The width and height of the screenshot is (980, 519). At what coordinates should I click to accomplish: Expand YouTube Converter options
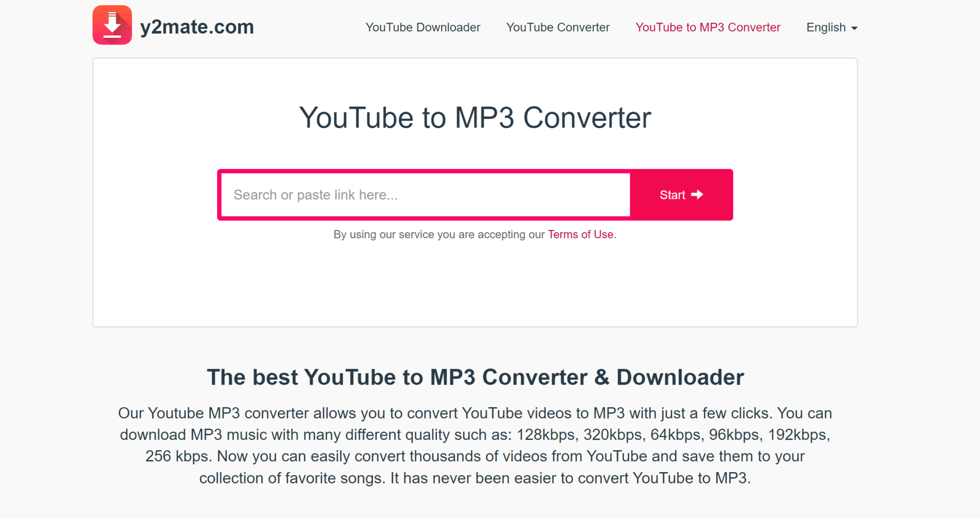(x=557, y=27)
